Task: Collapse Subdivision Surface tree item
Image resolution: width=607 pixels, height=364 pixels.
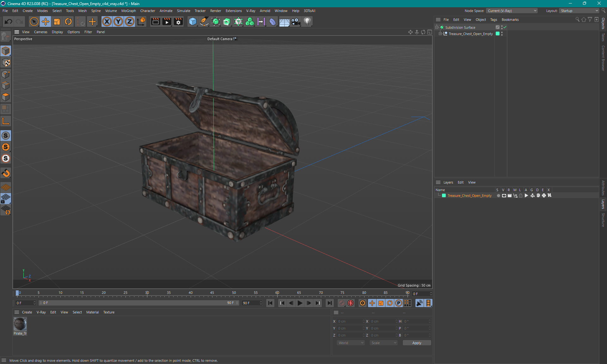Action: click(x=437, y=27)
